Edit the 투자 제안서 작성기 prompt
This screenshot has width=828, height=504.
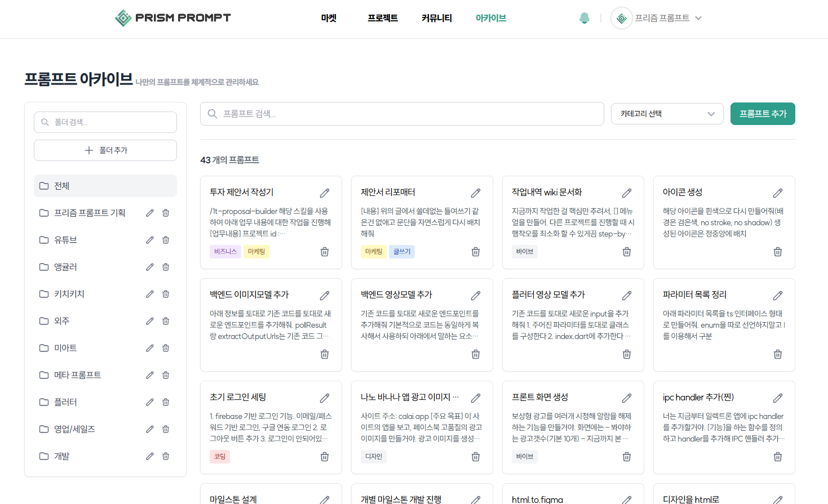[325, 193]
